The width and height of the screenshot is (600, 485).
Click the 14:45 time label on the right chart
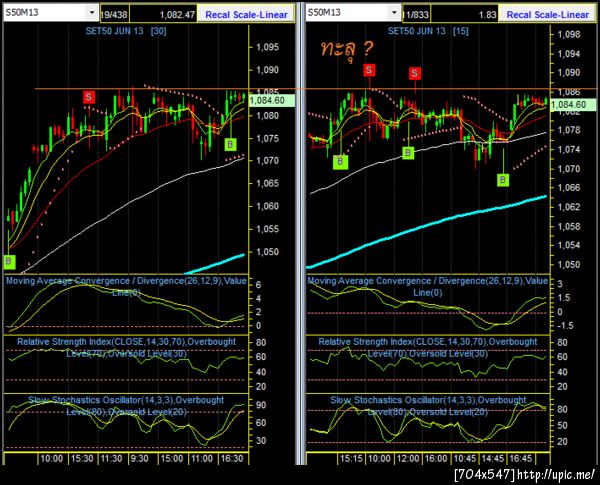click(492, 458)
